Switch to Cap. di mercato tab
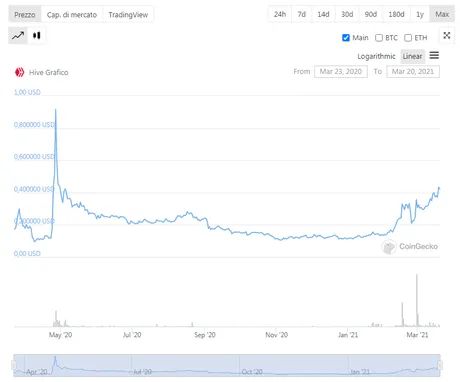 coord(72,15)
